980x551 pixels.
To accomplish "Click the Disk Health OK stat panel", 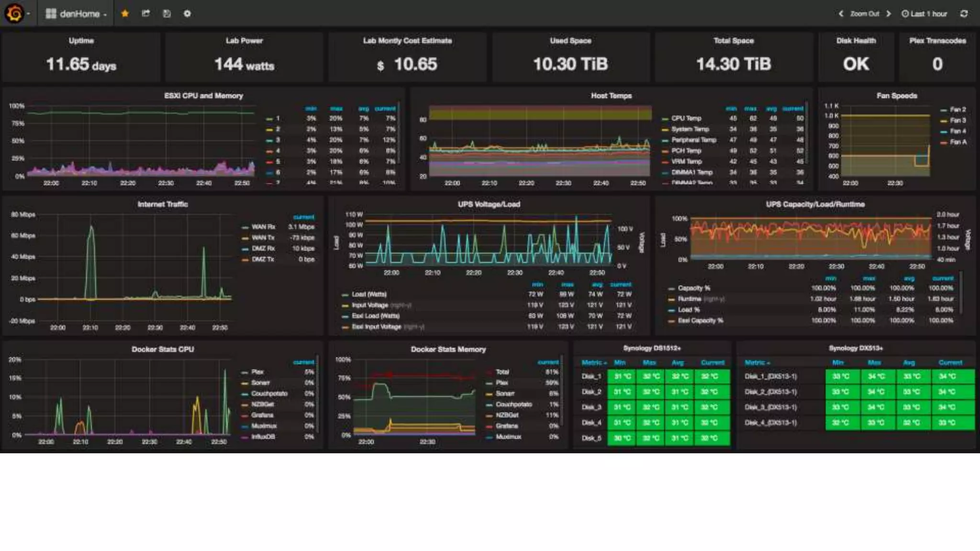I will pos(856,64).
